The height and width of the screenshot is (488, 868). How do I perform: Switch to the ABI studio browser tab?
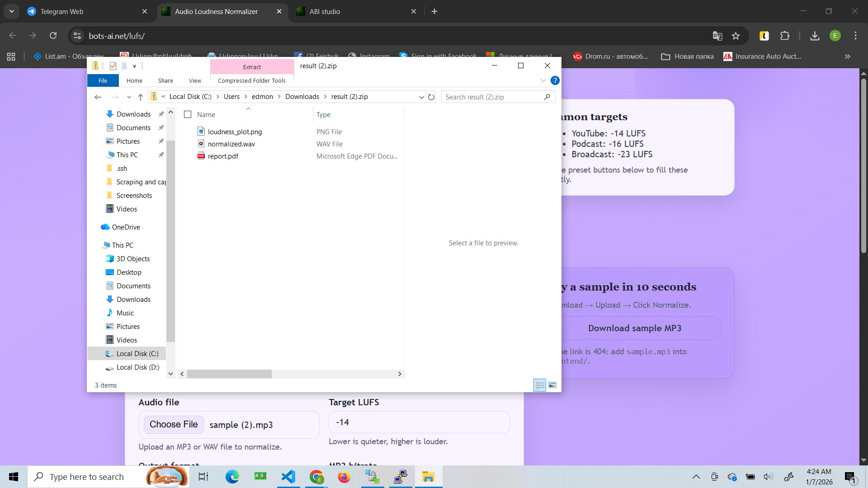pyautogui.click(x=324, y=11)
